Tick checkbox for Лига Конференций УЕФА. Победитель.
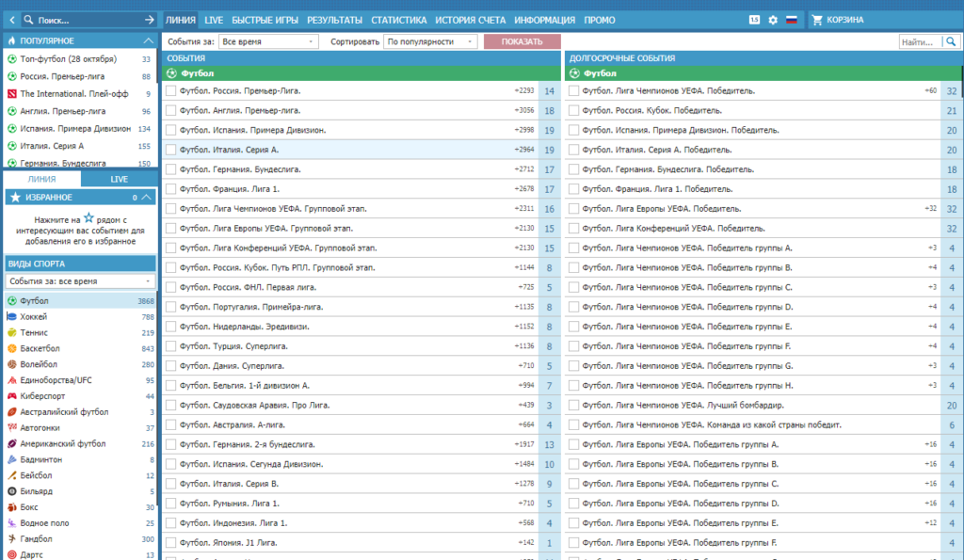 point(573,229)
